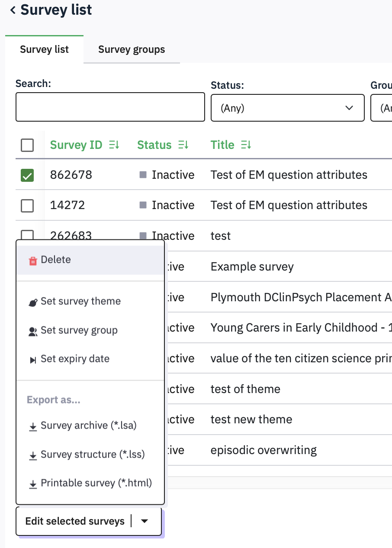This screenshot has height=548, width=392.
Task: Open the Group filter dropdown
Action: point(382,108)
